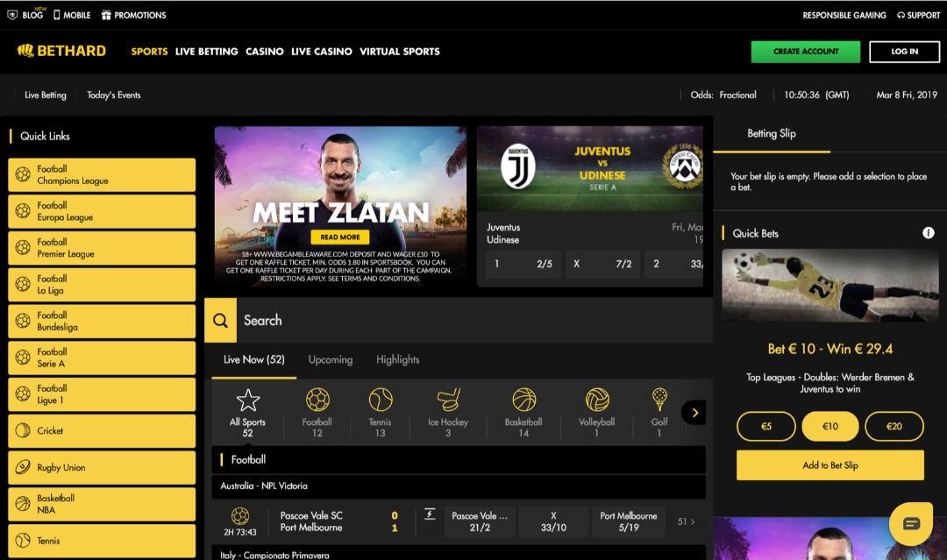Click into the Search field
Image resolution: width=947 pixels, height=560 pixels.
tap(474, 321)
